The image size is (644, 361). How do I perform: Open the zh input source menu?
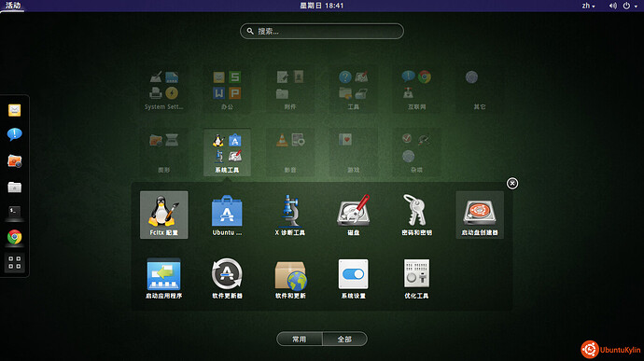(x=588, y=6)
